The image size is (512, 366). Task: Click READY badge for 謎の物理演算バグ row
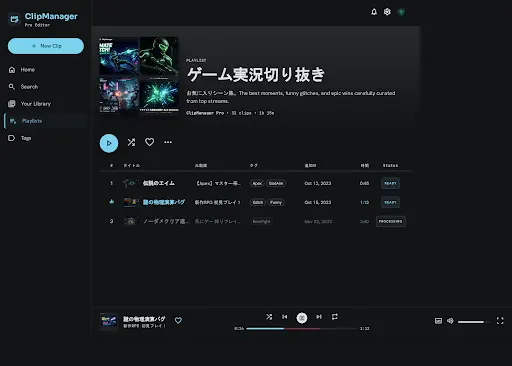tap(390, 202)
